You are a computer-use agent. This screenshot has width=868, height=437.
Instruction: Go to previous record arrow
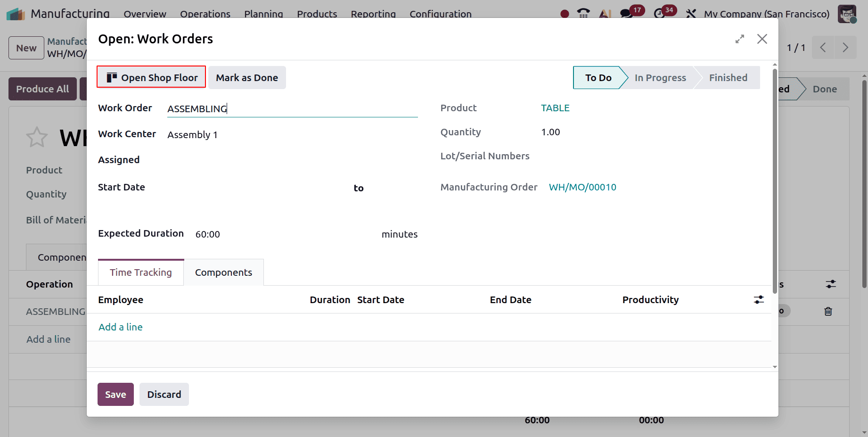(823, 48)
